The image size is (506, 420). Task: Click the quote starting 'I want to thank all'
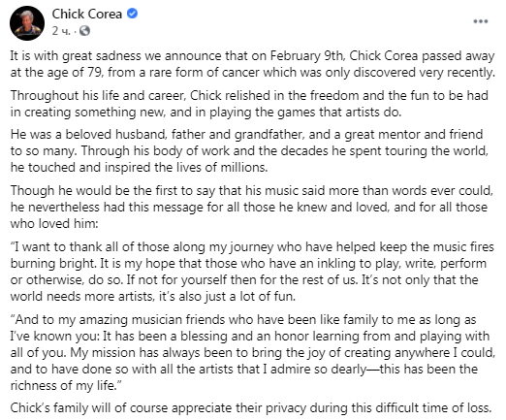tap(252, 272)
